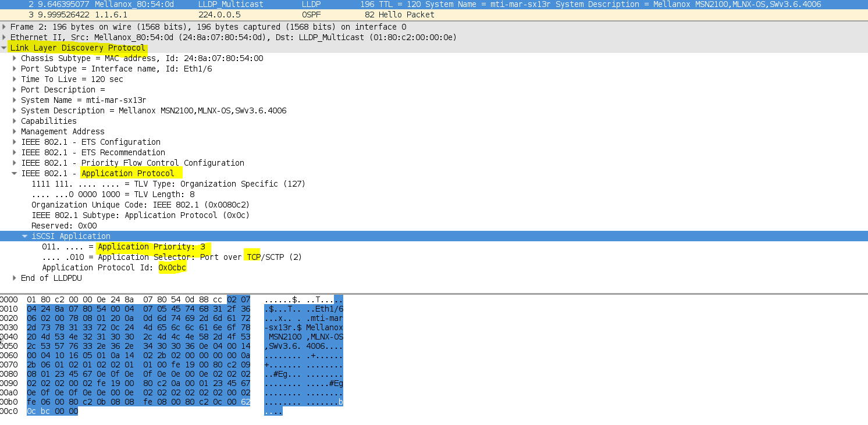This screenshot has width=868, height=425.
Task: Expand "IEEE 802.1 - ETS Configuration"
Action: click(x=14, y=142)
